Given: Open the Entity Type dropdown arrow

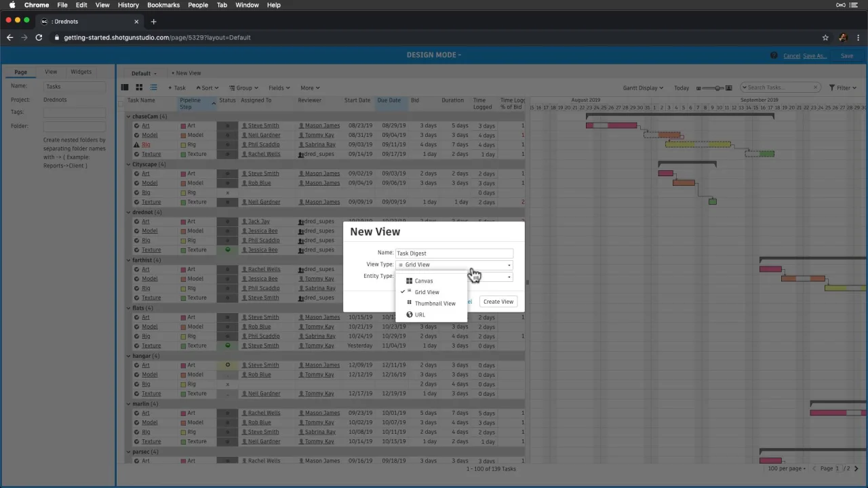Looking at the screenshot, I should tap(509, 277).
